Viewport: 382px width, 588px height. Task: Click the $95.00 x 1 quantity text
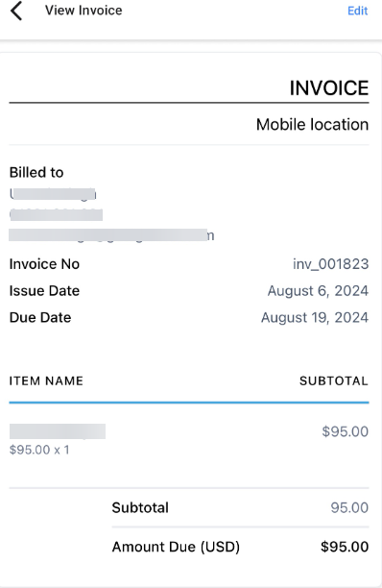[x=39, y=450]
